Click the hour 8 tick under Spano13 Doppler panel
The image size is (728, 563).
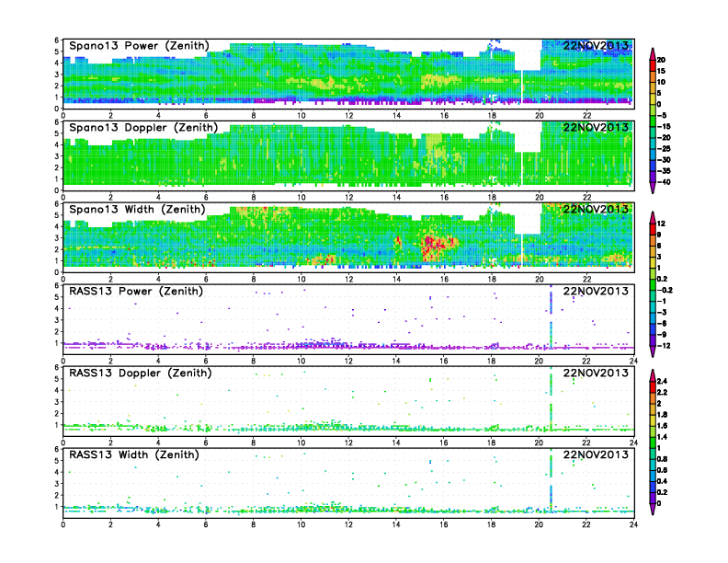click(x=254, y=198)
